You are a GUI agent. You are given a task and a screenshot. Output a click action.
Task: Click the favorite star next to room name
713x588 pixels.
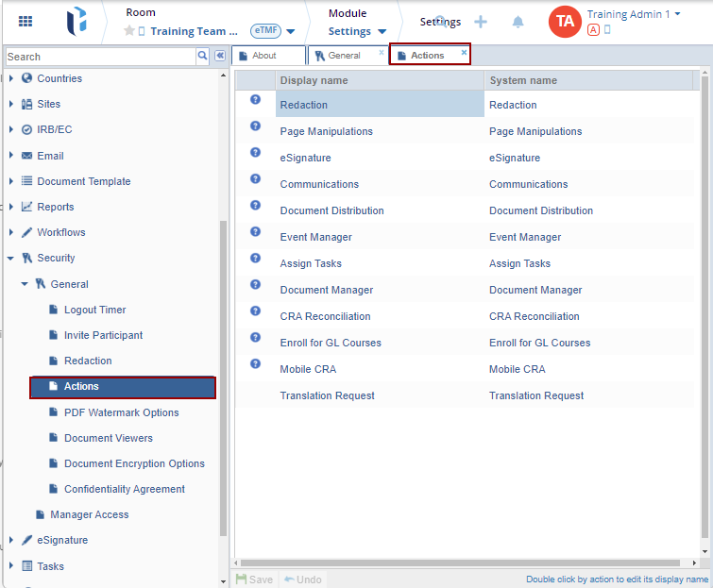point(129,31)
